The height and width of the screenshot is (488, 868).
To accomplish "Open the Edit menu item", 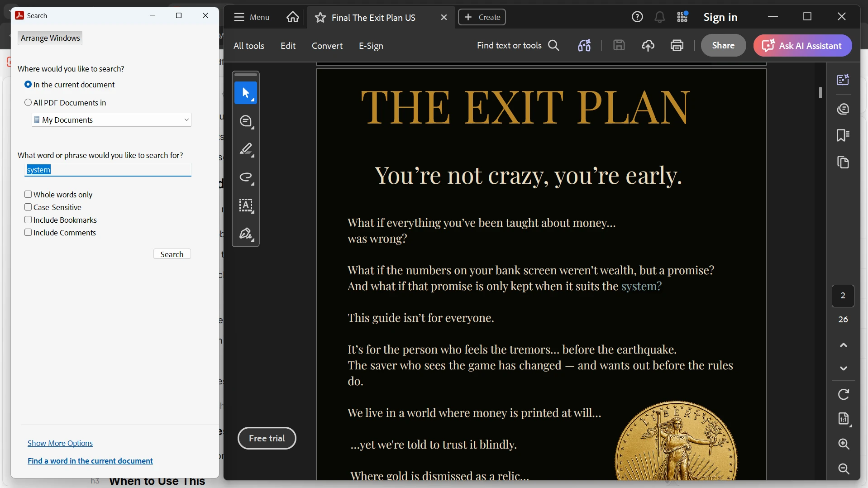I will click(x=288, y=46).
